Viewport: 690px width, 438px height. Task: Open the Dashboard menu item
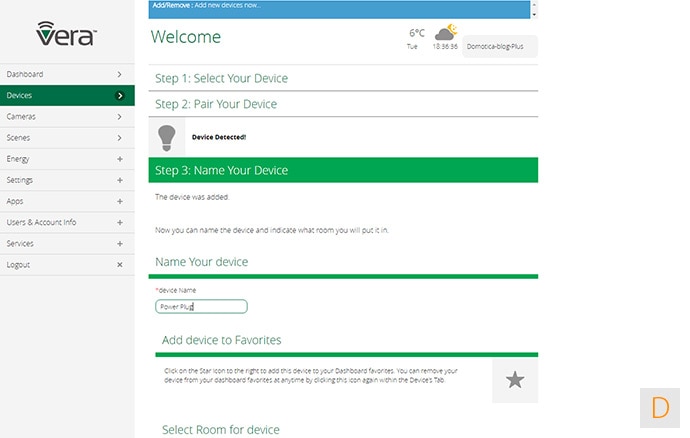pos(67,74)
